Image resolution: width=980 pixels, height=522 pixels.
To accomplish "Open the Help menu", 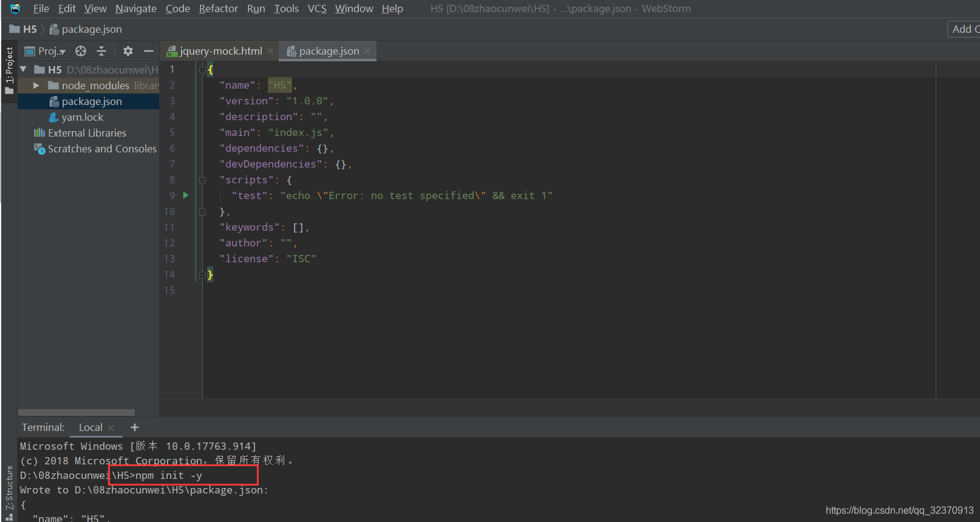I will pyautogui.click(x=392, y=8).
